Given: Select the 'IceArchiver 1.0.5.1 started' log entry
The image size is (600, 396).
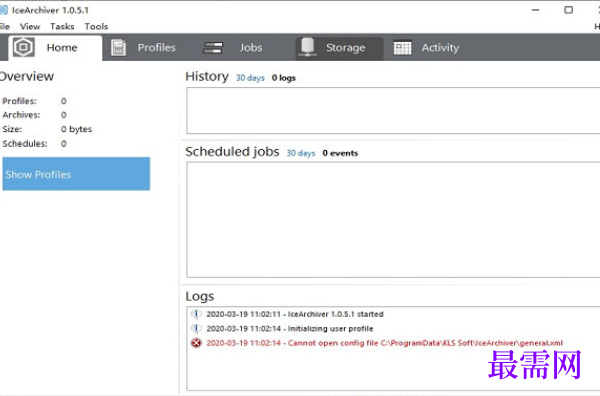Looking at the screenshot, I should coord(295,314).
